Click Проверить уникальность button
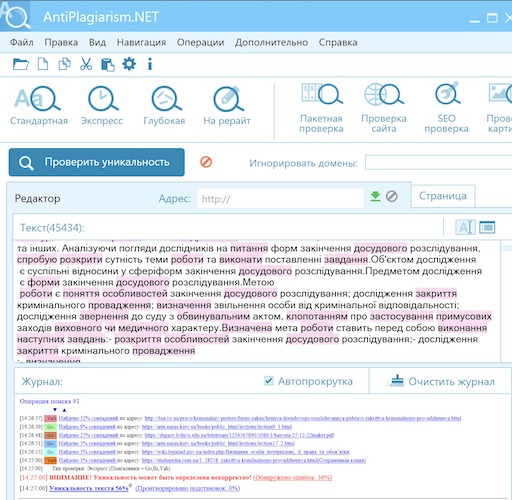 point(97,162)
